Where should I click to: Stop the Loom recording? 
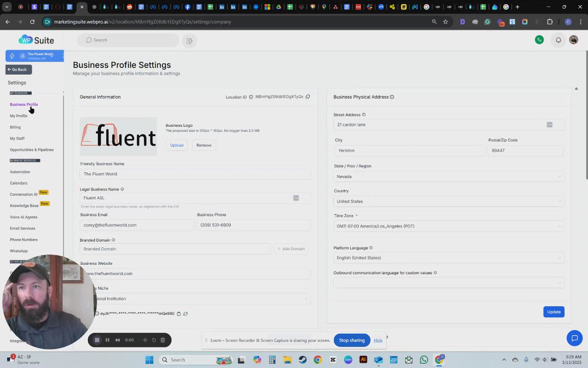tap(97, 340)
